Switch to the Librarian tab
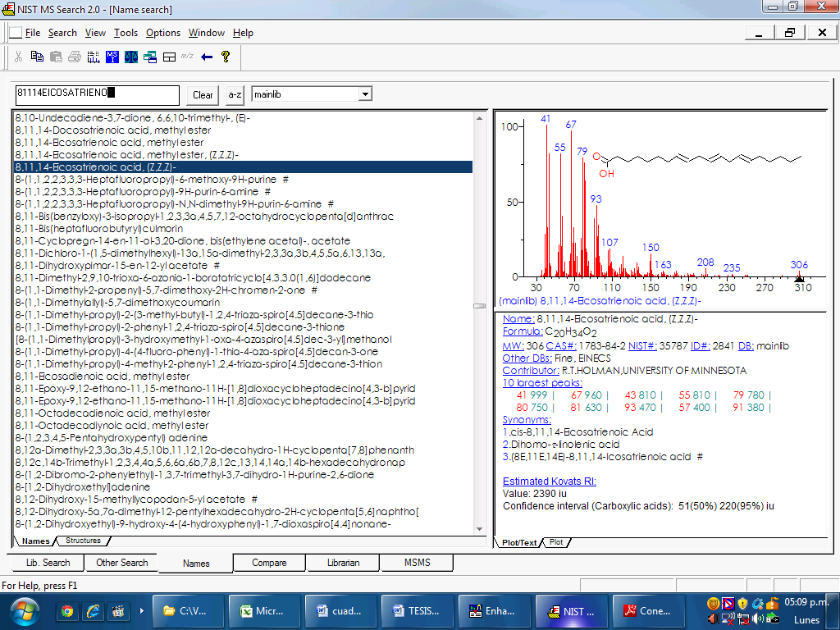Viewport: 840px width, 630px height. (343, 563)
